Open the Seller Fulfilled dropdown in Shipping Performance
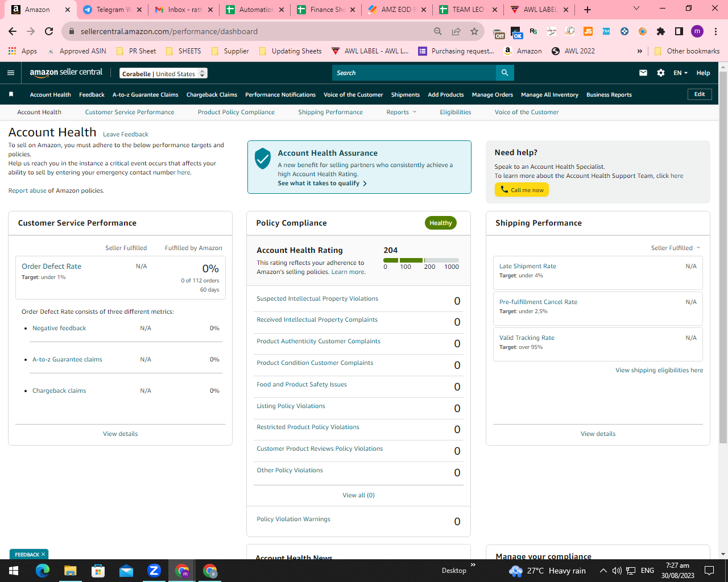The width and height of the screenshot is (728, 582). tap(676, 248)
